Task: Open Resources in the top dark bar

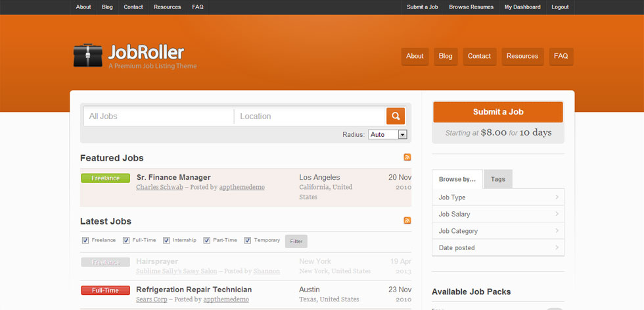Action: click(167, 7)
